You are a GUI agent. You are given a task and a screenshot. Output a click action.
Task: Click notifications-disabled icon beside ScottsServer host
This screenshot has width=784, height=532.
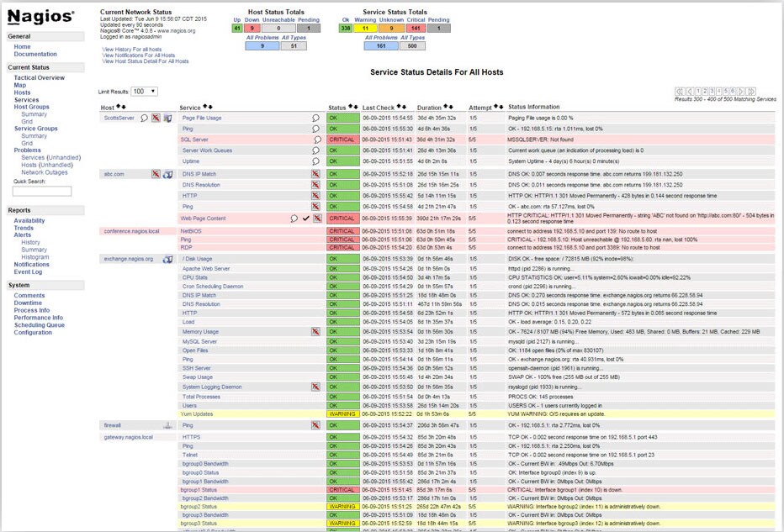pyautogui.click(x=156, y=119)
